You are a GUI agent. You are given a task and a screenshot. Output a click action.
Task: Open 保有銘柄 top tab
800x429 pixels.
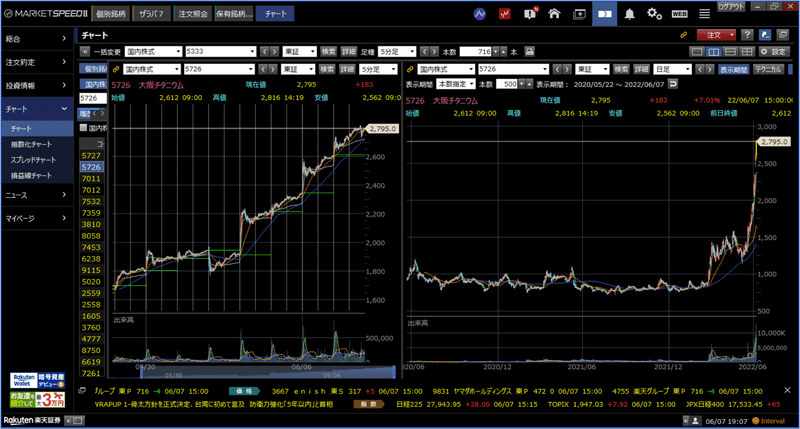(234, 14)
